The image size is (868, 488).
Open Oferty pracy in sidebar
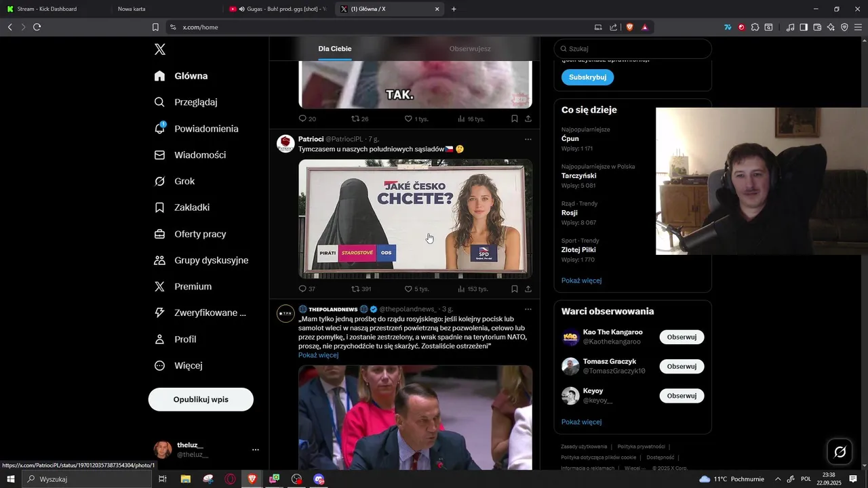click(x=191, y=234)
